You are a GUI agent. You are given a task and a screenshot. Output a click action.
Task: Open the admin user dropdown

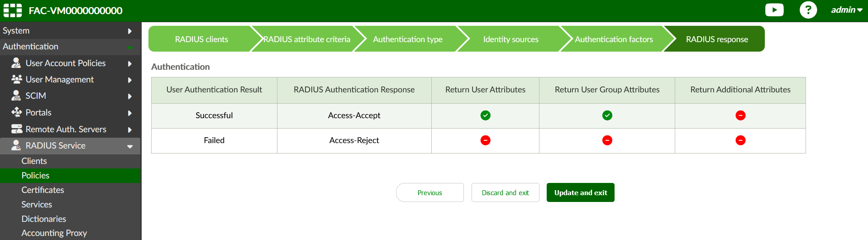pyautogui.click(x=846, y=10)
